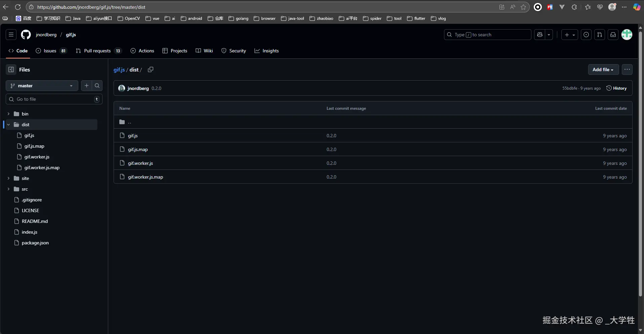Open the issues icon in header
The width and height of the screenshot is (644, 334).
586,35
